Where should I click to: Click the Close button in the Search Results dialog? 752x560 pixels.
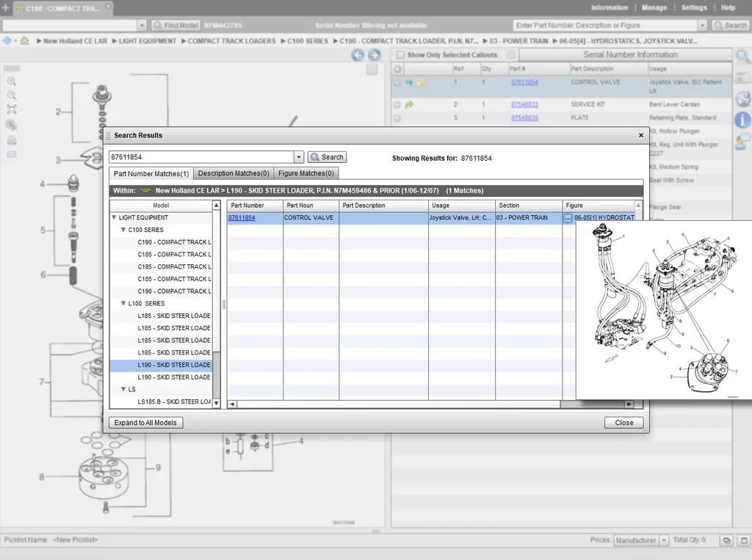(624, 423)
